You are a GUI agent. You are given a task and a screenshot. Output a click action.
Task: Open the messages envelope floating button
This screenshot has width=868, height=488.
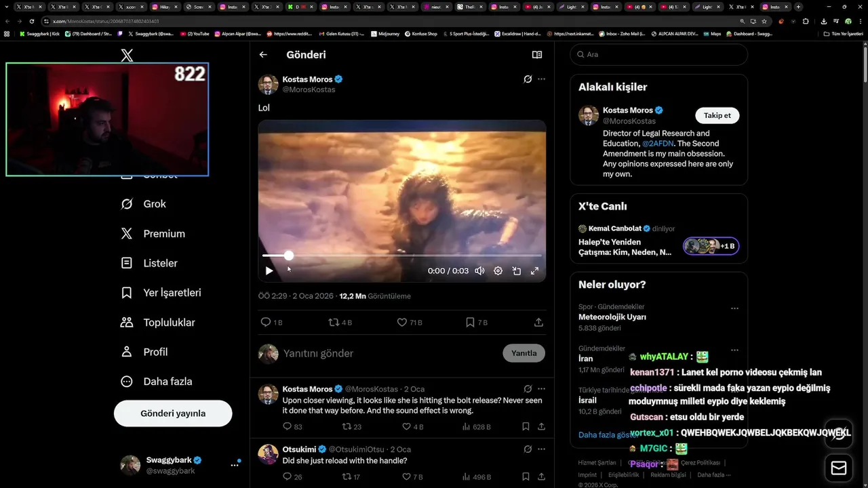pyautogui.click(x=839, y=468)
